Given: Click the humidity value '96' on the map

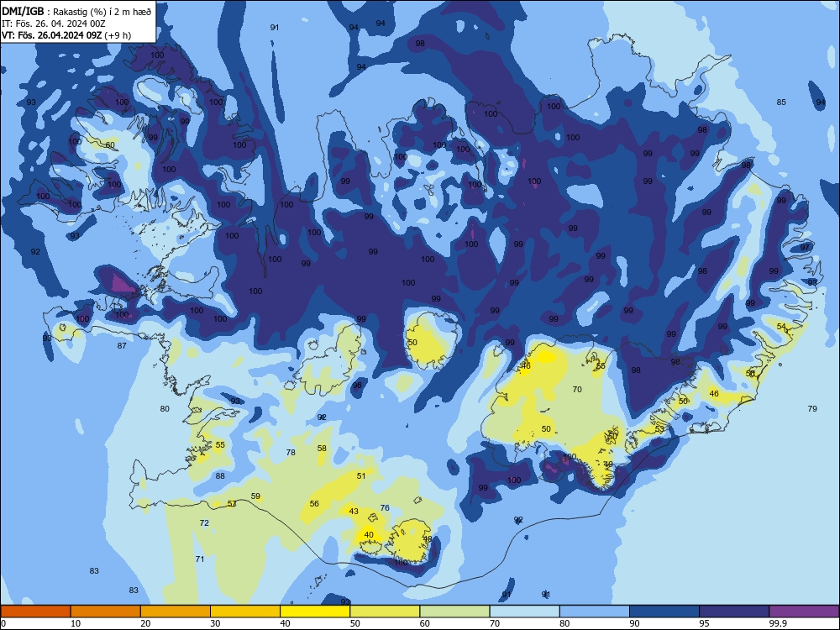Looking at the screenshot, I should click(x=357, y=386).
